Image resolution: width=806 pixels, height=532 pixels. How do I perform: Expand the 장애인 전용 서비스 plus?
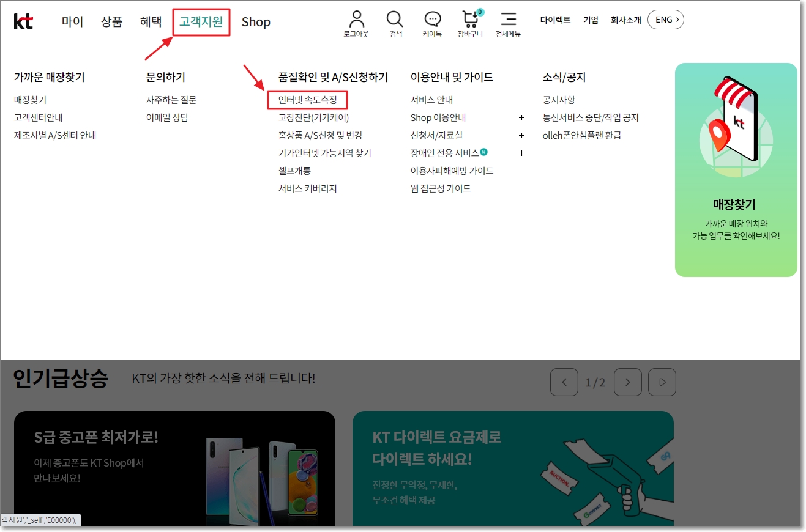point(521,153)
